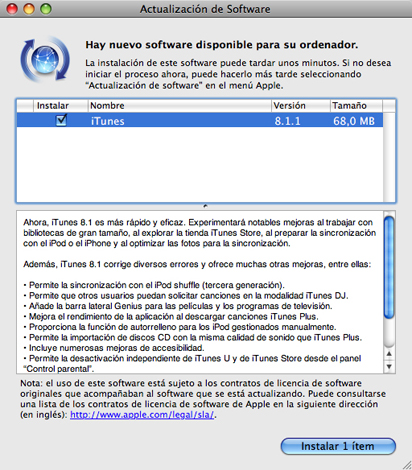Click the size value 68,0 MB
Image resolution: width=412 pixels, height=470 pixels.
pyautogui.click(x=354, y=121)
